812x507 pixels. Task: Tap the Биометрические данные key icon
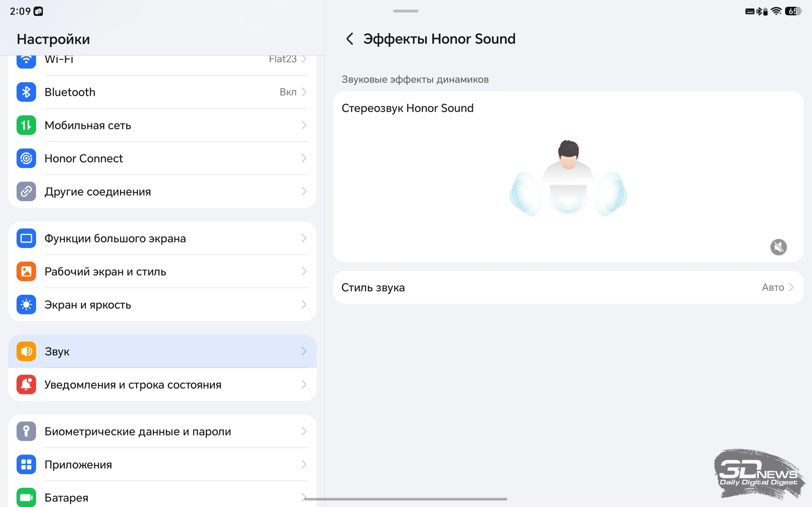(26, 431)
